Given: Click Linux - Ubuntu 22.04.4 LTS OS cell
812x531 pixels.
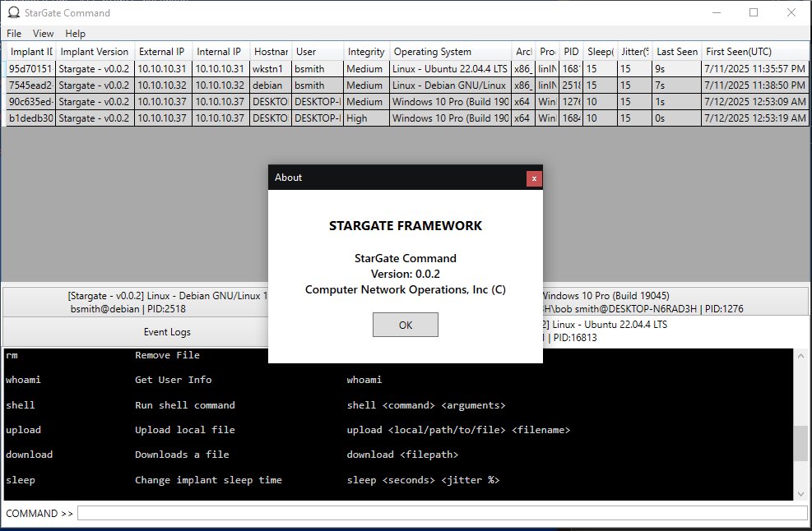Looking at the screenshot, I should point(450,69).
